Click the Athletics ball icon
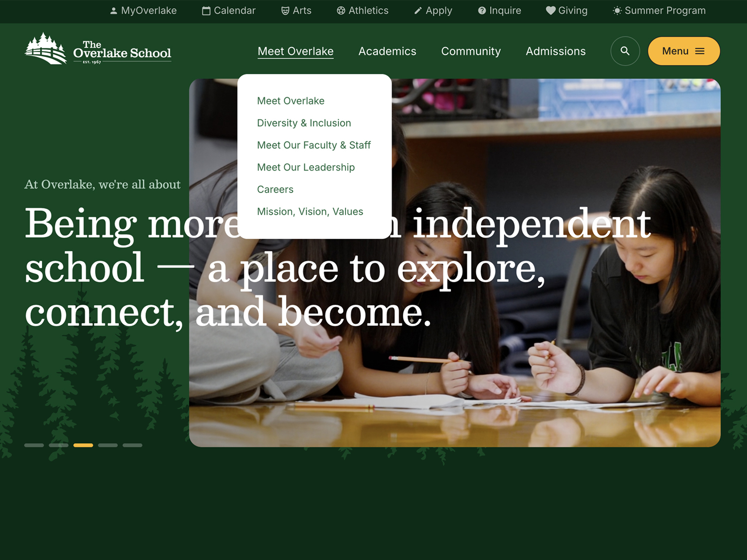747x560 pixels. click(x=341, y=11)
